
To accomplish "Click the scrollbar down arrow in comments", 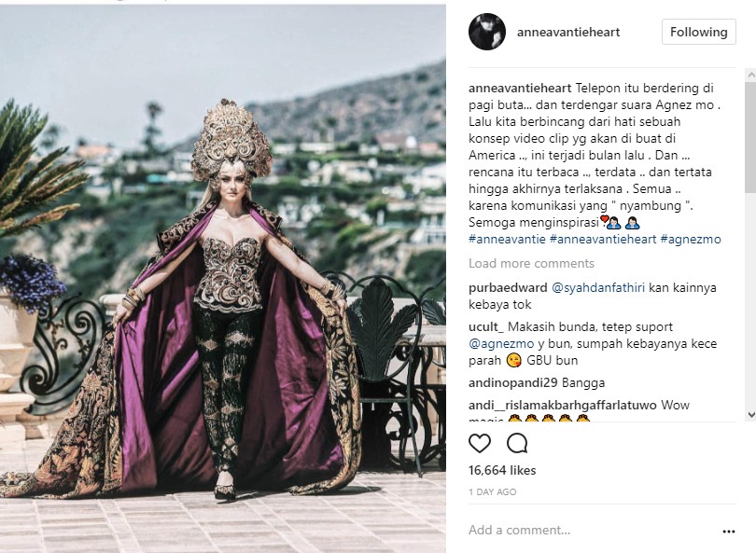I will 750,414.
